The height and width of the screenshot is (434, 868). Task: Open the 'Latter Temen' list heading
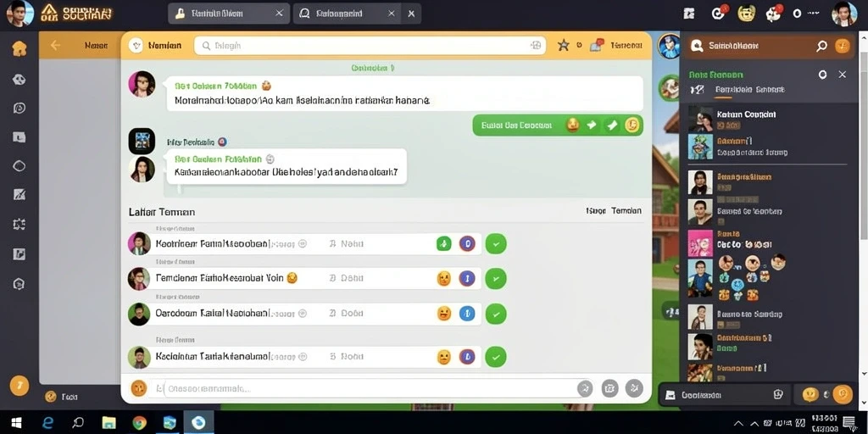click(162, 212)
